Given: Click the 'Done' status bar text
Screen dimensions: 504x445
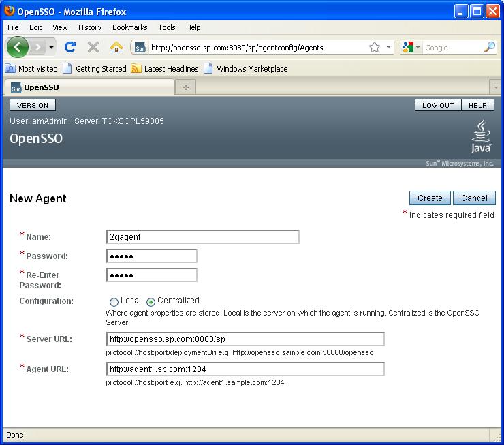Looking at the screenshot, I should (x=15, y=435).
